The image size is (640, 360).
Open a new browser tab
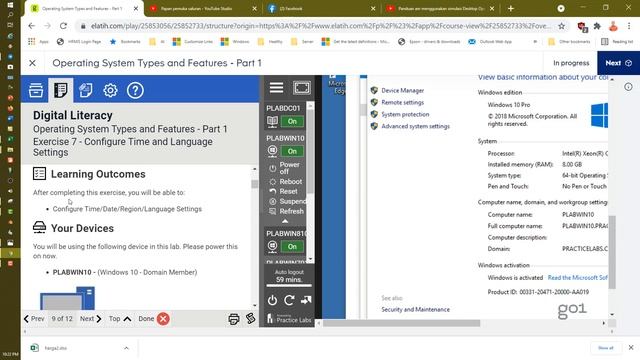511,9
